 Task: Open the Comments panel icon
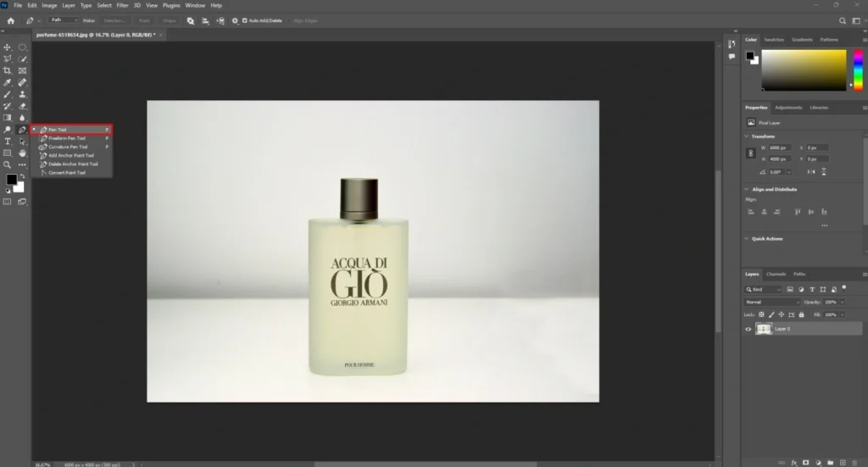tap(732, 57)
